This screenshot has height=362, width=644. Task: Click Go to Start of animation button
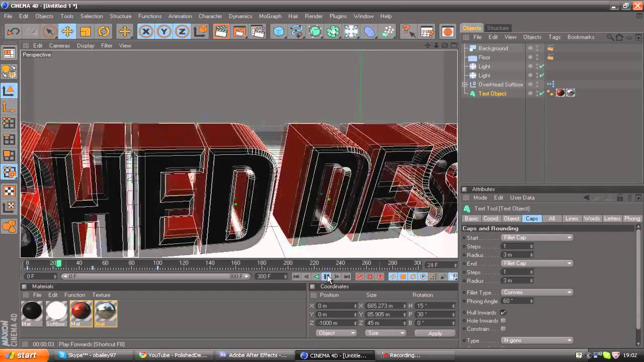296,277
